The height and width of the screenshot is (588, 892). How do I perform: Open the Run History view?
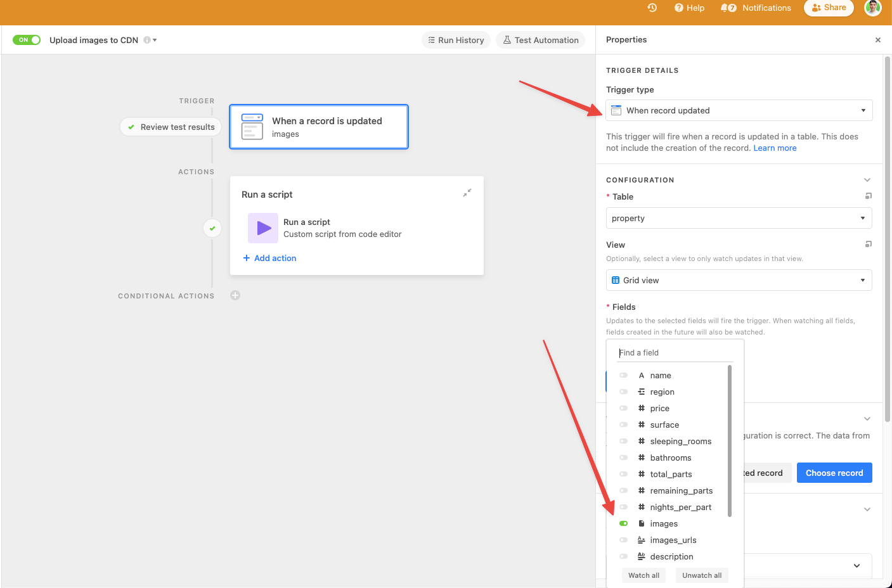tap(456, 39)
